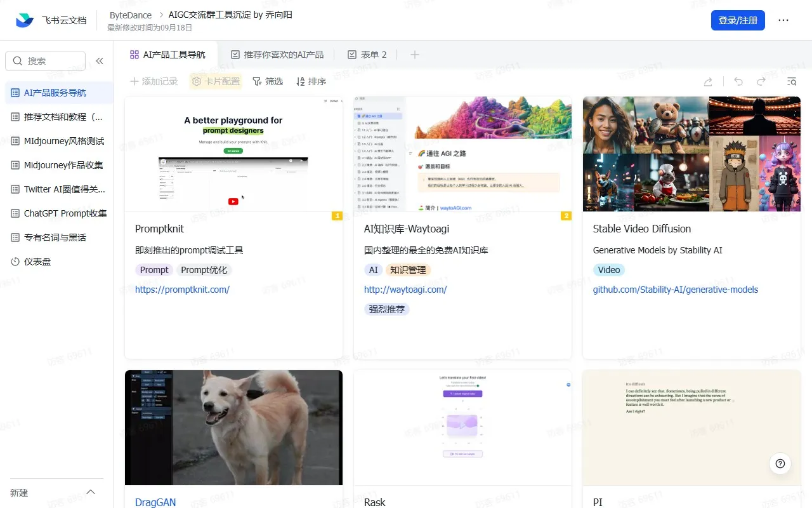Viewport: 812px width, 508px height.
Task: Click the sidebar 搜索 search box
Action: [x=44, y=60]
